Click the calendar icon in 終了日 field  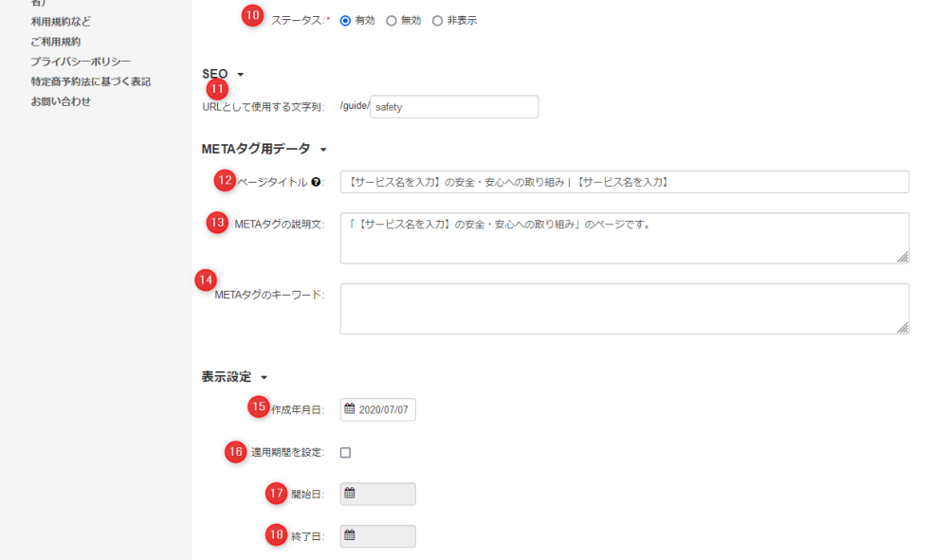(350, 535)
